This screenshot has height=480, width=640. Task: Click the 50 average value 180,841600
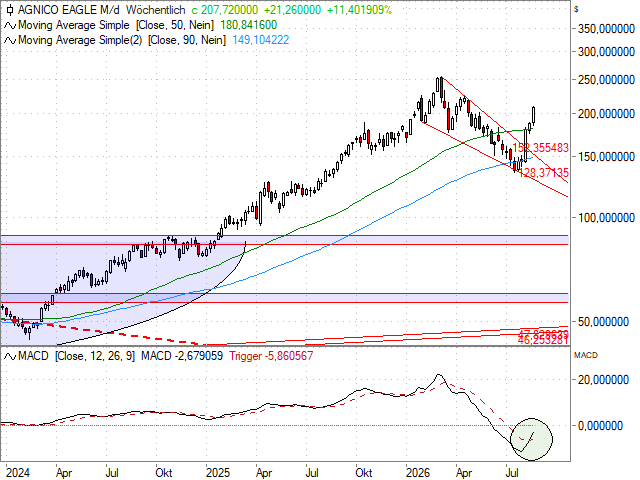point(249,25)
